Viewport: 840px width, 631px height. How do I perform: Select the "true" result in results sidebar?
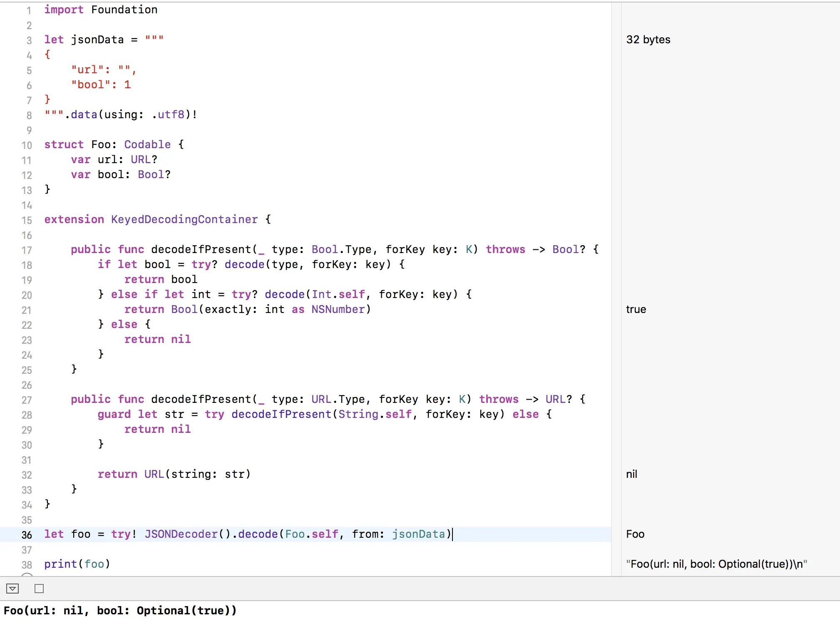pyautogui.click(x=636, y=309)
